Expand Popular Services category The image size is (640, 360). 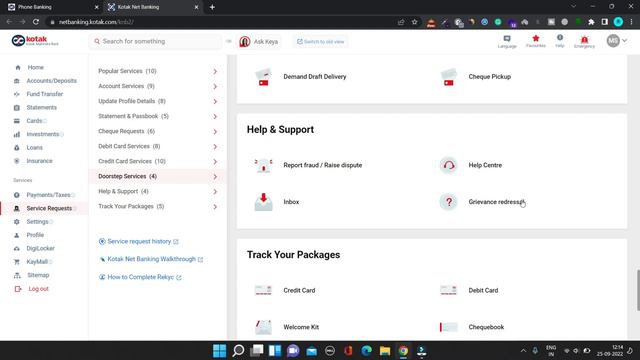(158, 71)
